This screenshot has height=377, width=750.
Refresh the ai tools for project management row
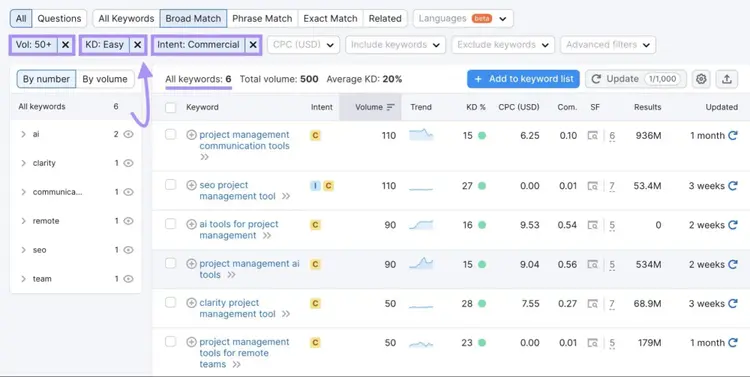pyautogui.click(x=733, y=225)
